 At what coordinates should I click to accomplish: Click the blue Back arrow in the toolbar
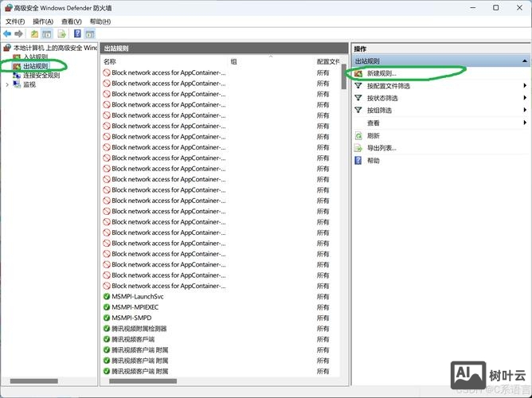7,33
